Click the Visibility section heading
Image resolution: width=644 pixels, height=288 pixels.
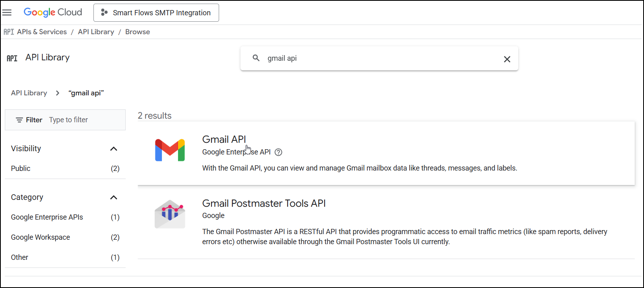click(x=26, y=148)
